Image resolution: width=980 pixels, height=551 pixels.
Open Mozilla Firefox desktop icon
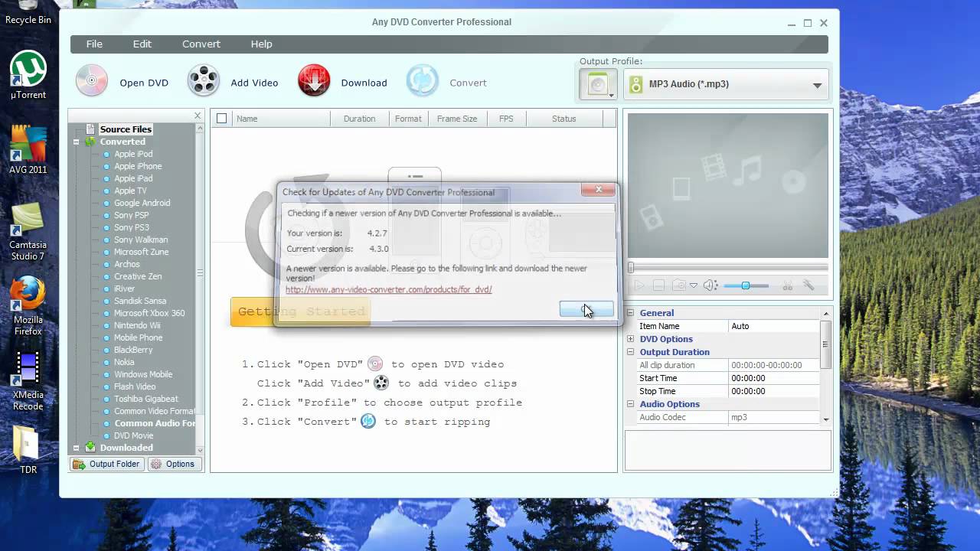(x=28, y=306)
